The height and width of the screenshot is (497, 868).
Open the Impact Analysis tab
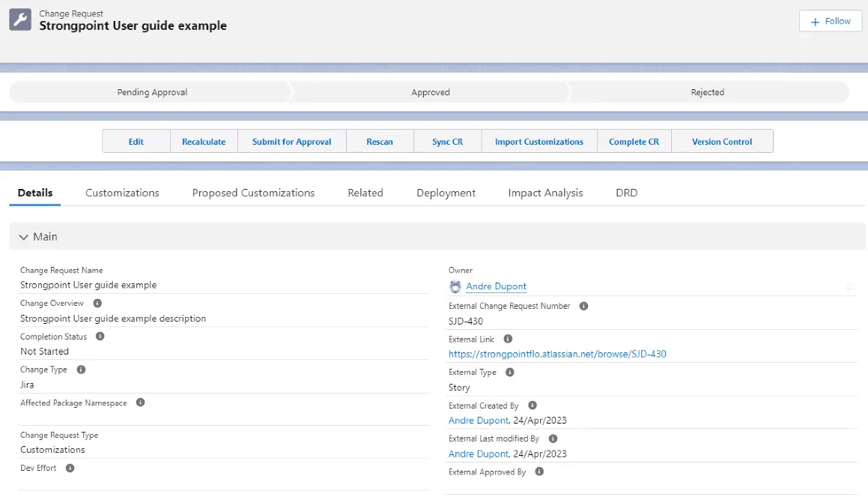(x=545, y=193)
